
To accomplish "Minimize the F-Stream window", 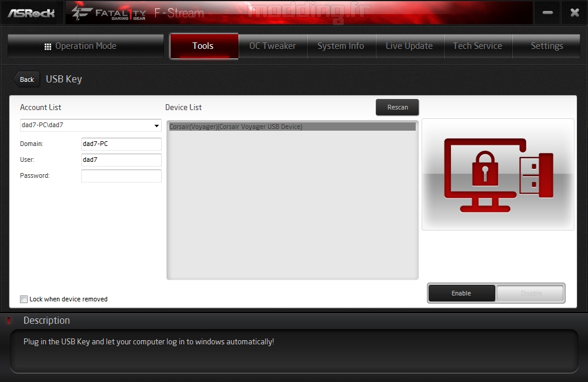I will 547,13.
